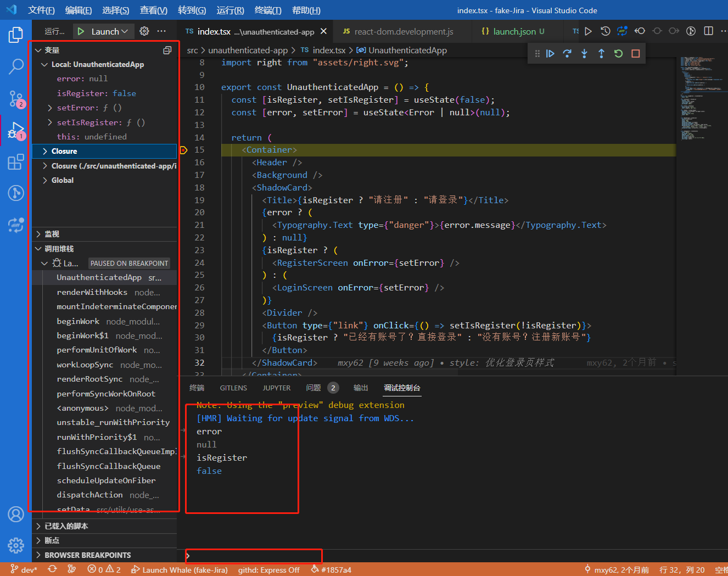The height and width of the screenshot is (576, 728).
Task: Expand the 监视 section
Action: (104, 234)
